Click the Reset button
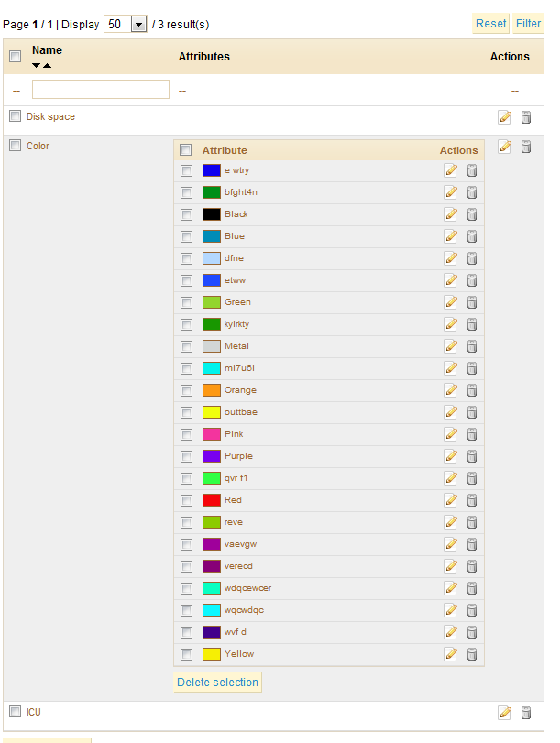Image resolution: width=560 pixels, height=743 pixels. 490,24
